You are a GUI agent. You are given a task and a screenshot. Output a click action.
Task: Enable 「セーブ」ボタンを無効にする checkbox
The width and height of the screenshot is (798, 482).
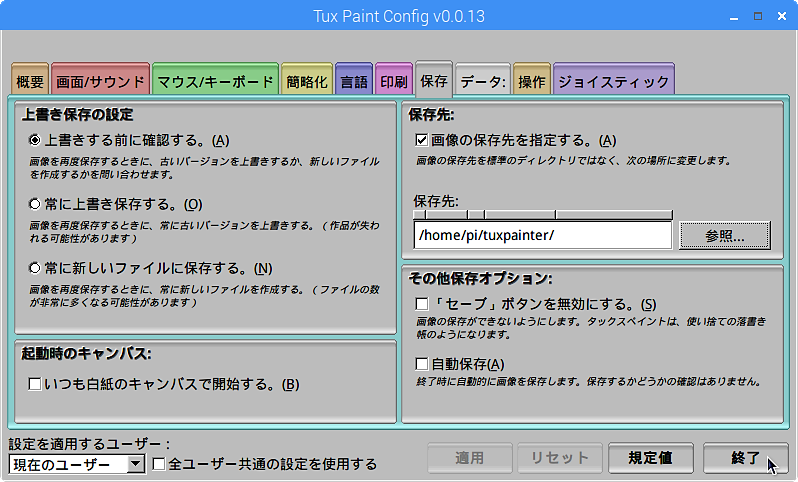click(x=421, y=304)
